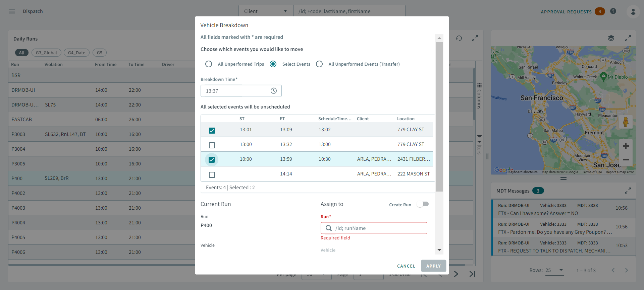Select All Unperformed Trips radio option
The width and height of the screenshot is (644, 290).
[x=209, y=64]
